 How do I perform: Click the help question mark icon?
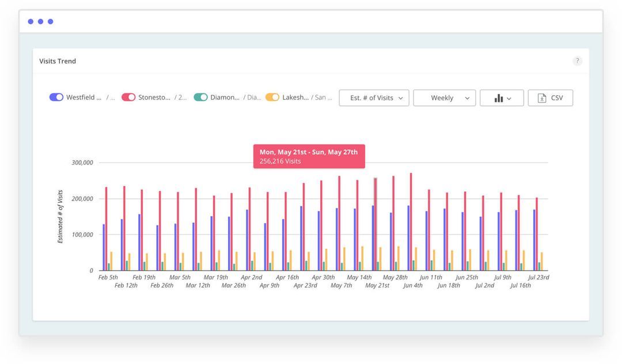coord(577,60)
